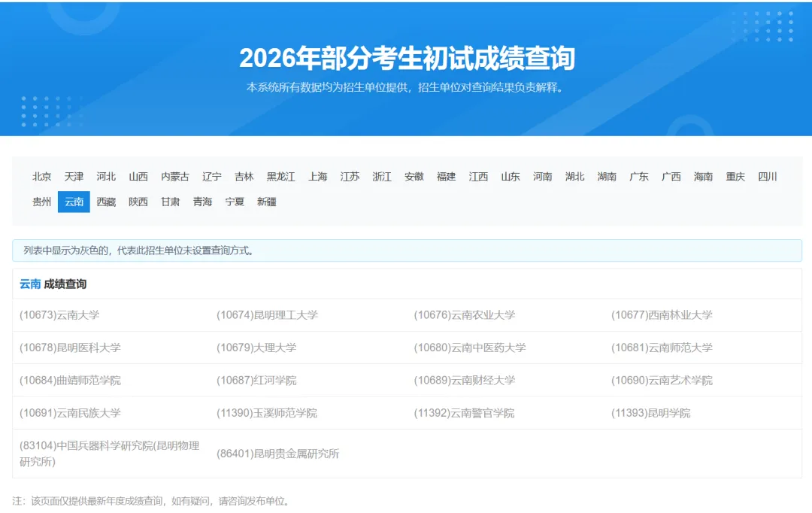
Task: Open (10690)云南艺术学院 score query
Action: pos(662,381)
